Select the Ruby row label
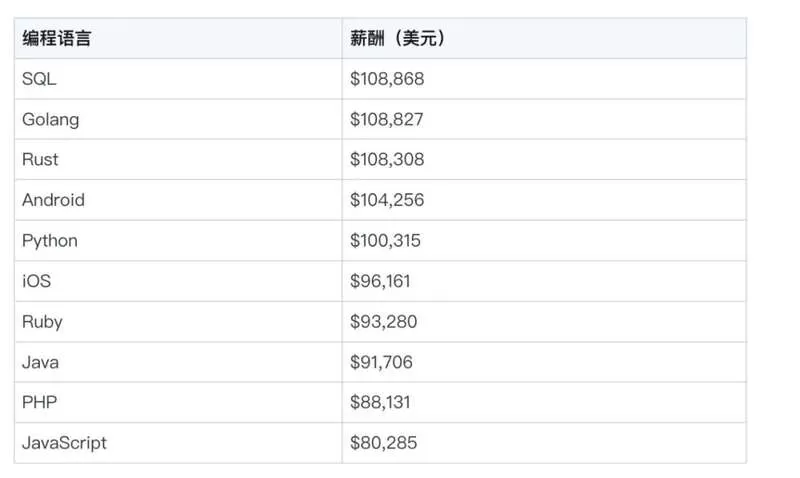 [x=42, y=322]
